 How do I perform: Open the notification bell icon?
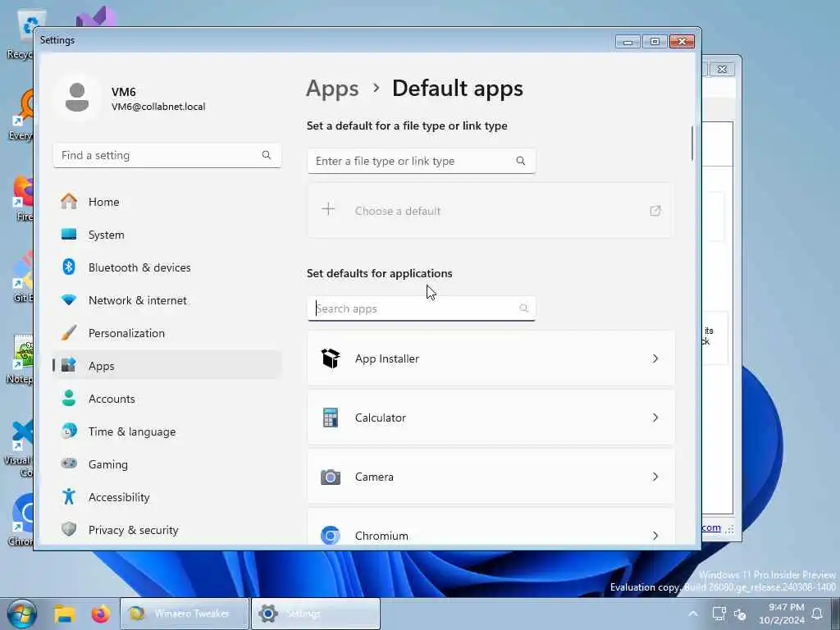coord(818,614)
